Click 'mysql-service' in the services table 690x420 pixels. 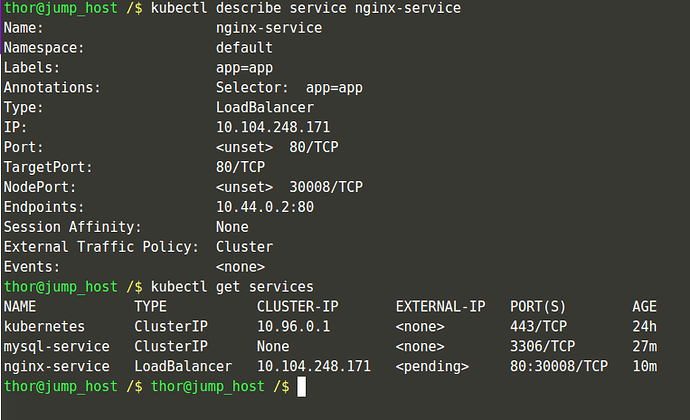56,347
